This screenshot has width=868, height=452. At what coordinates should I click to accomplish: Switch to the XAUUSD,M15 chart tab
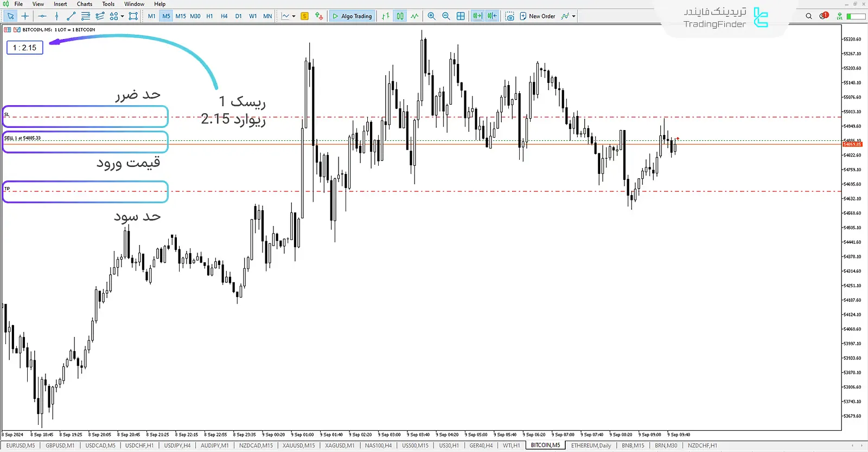tap(298, 445)
